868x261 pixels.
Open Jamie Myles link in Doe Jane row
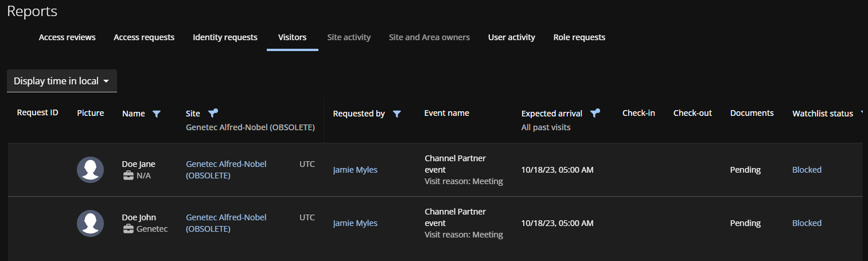[x=355, y=170]
